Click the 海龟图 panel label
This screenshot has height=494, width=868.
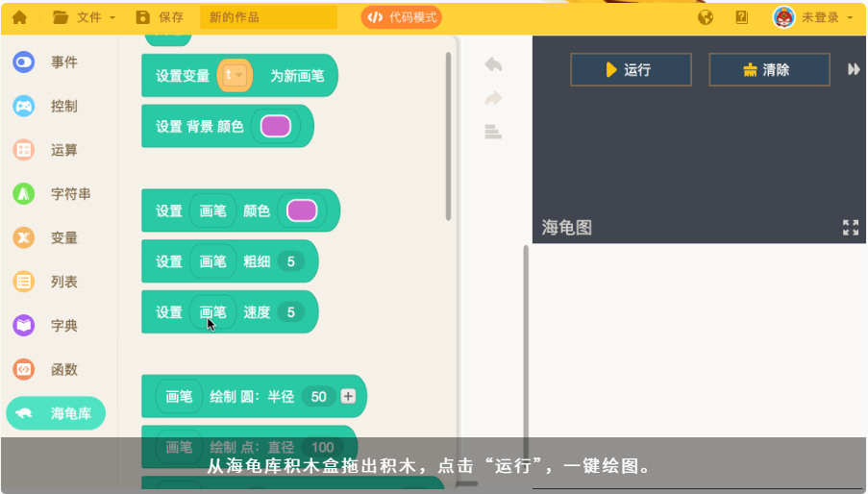[x=567, y=228]
